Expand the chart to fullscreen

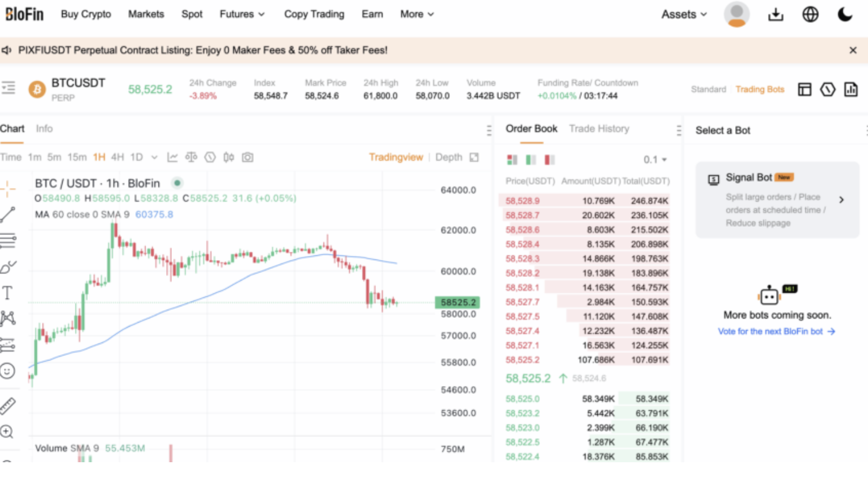coord(474,157)
